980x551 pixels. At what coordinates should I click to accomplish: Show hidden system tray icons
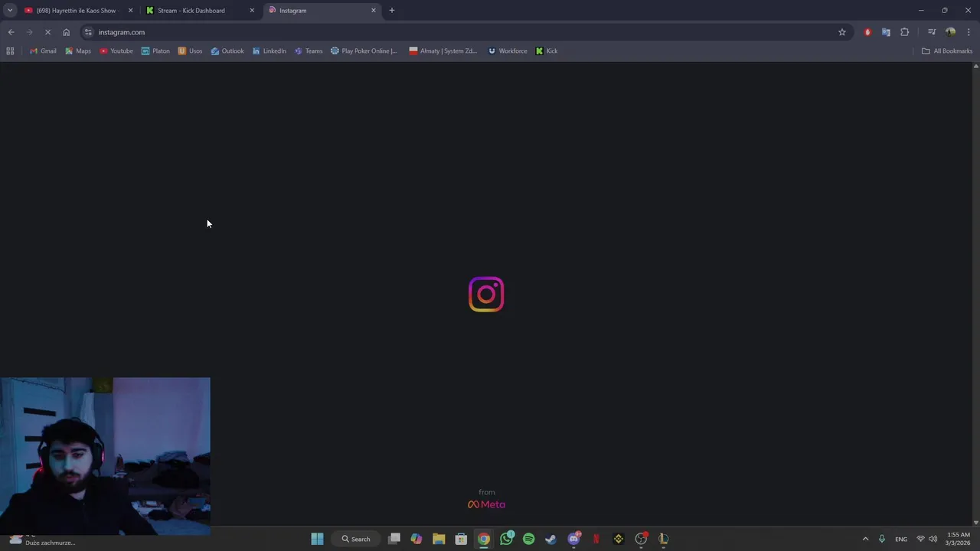coord(865,539)
